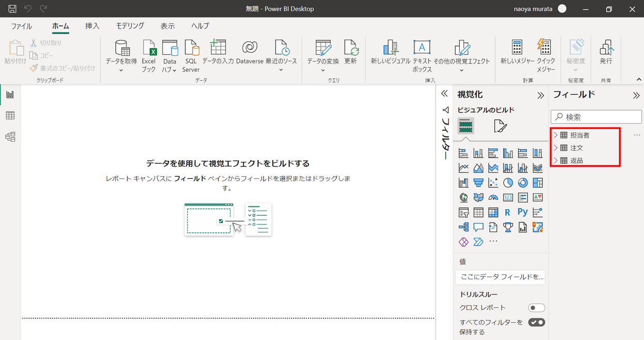Select the waterfall chart visual

pyautogui.click(x=463, y=183)
